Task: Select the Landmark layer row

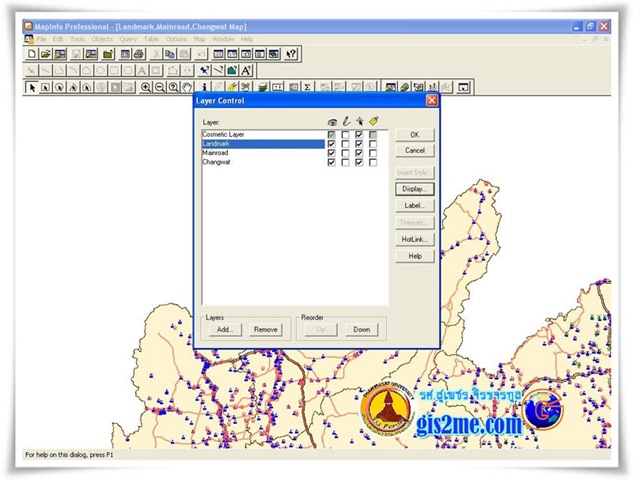Action: pos(263,144)
